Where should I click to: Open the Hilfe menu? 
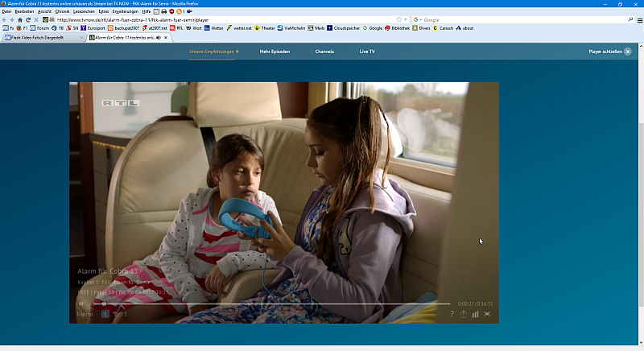pos(147,11)
